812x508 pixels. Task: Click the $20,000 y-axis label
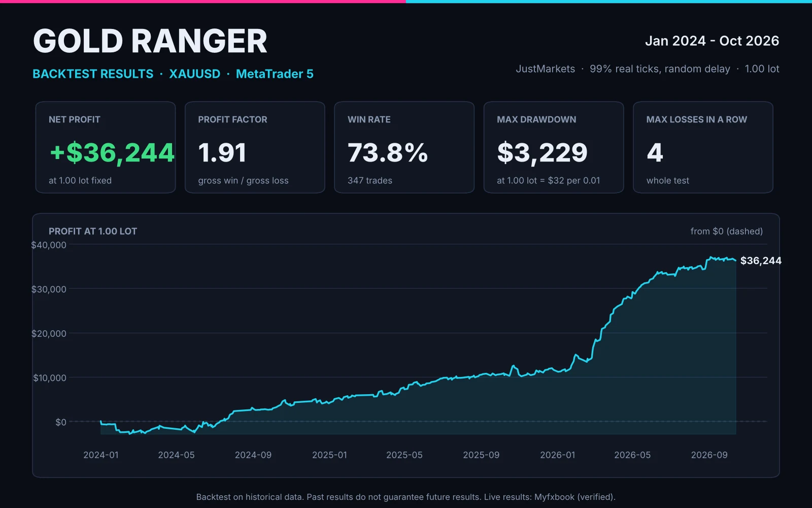49,333
